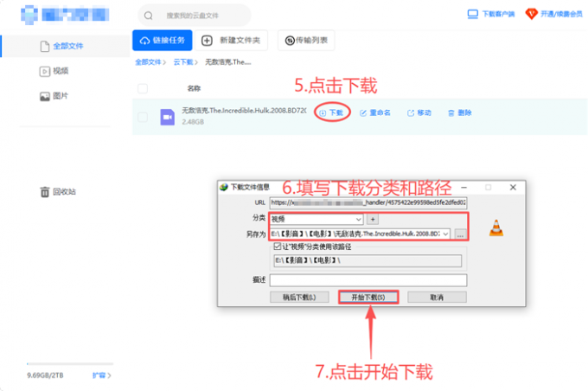
Task: Minimize the 下载文件信息 dialog
Action: tap(464, 187)
